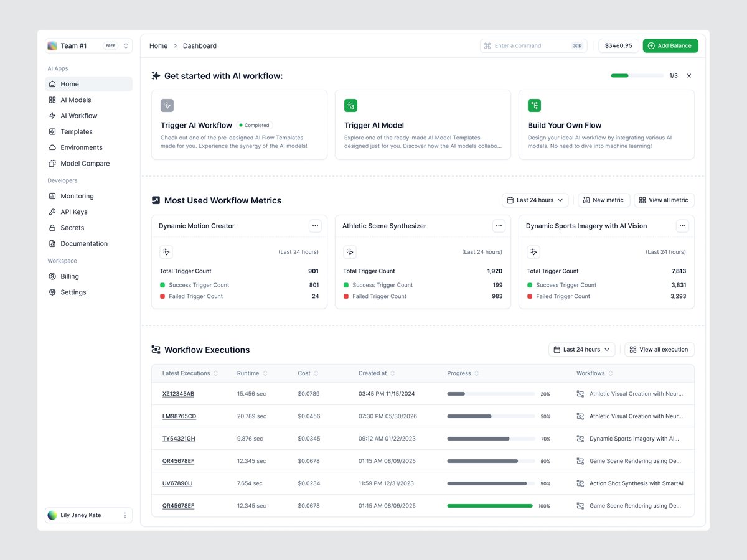Click workflow icon beside Action Shot Synthesis
747x560 pixels.
[580, 483]
